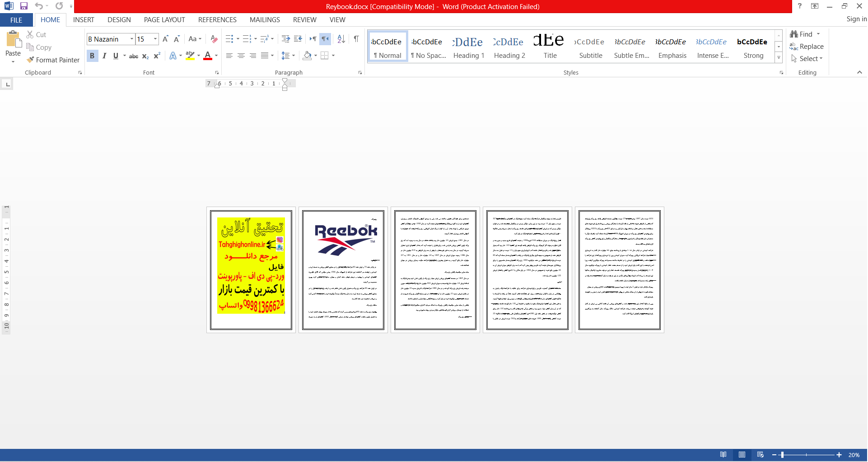Apply yellow text highlight color
Image resolution: width=868 pixels, height=462 pixels.
tap(190, 56)
